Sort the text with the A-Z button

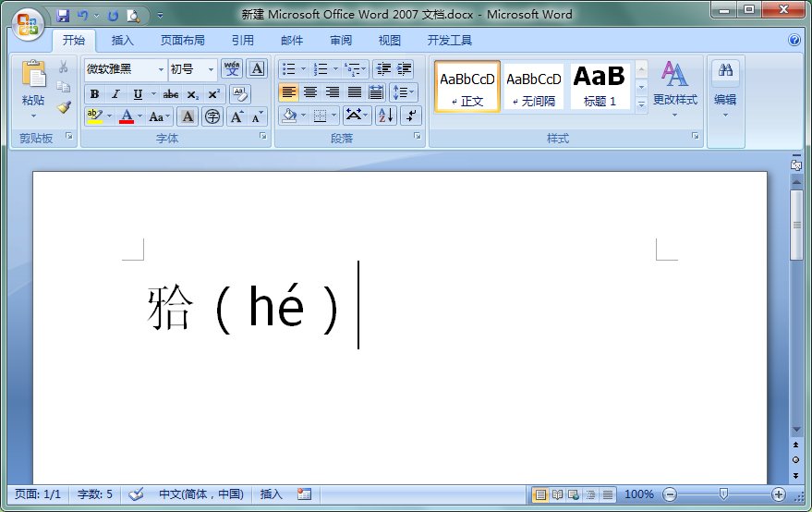386,116
